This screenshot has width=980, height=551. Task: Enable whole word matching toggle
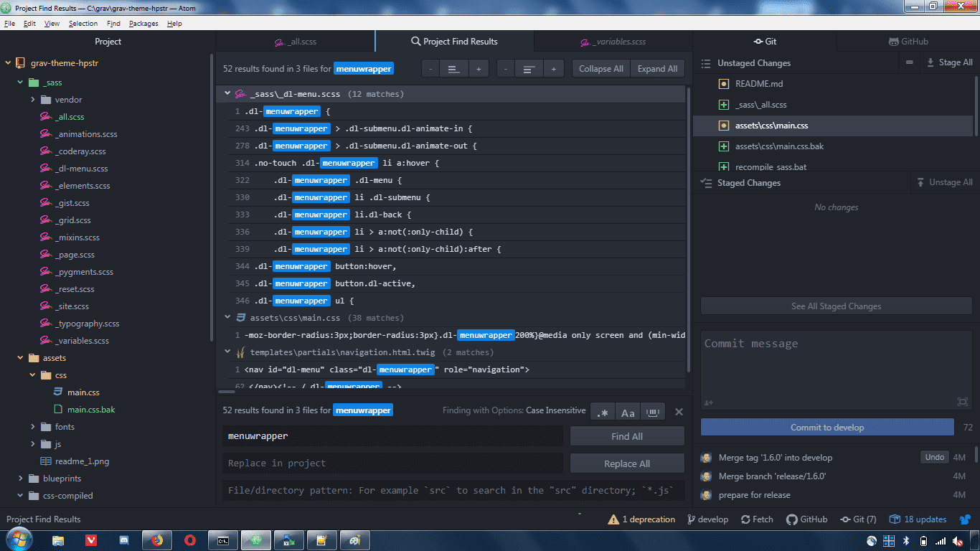653,411
